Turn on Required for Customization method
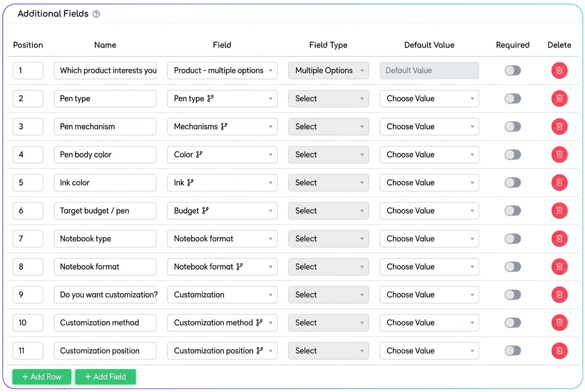Image resolution: width=585 pixels, height=392 pixels. click(512, 323)
